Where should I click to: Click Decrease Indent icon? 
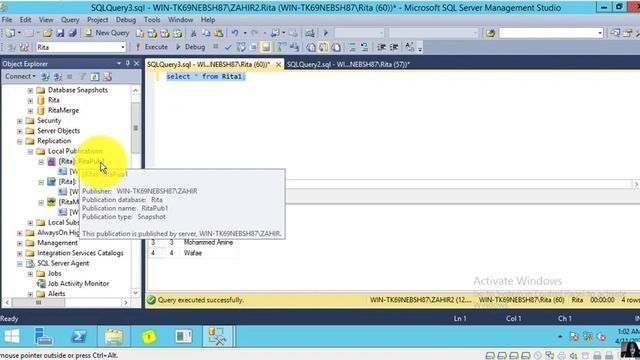(382, 47)
